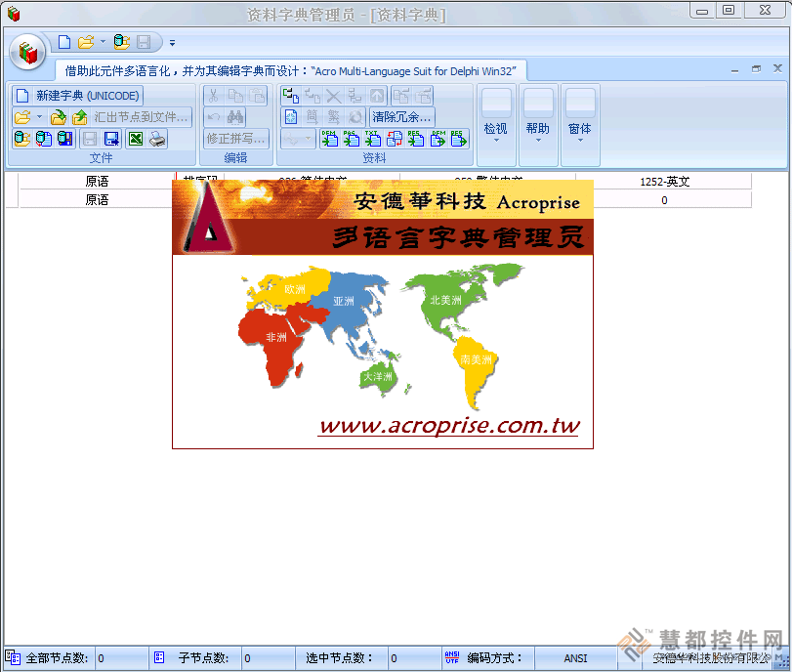The image size is (792, 672).
Task: Click the first 原语 header cell
Action: tap(97, 182)
